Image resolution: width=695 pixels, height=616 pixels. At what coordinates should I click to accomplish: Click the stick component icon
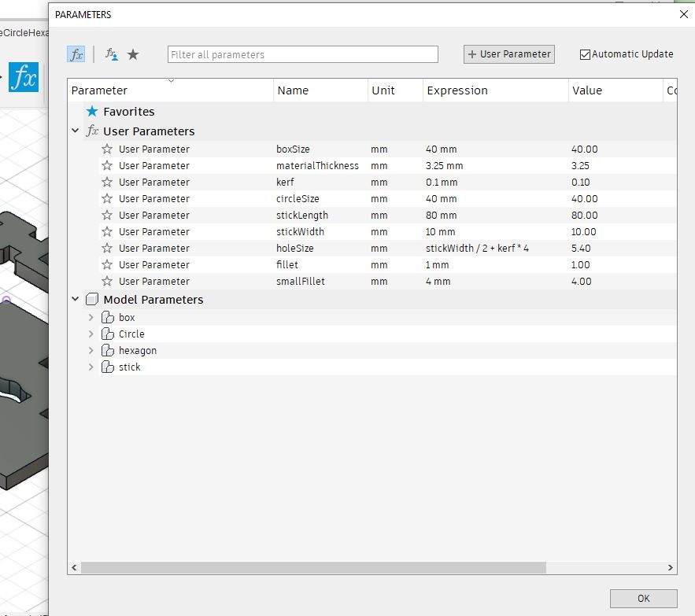108,367
